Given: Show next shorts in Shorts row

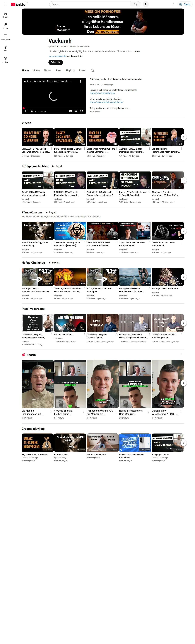Looking at the screenshot, I should coord(183,383).
